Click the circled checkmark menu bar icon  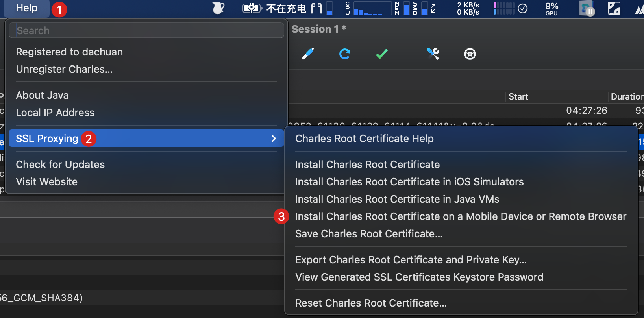523,8
